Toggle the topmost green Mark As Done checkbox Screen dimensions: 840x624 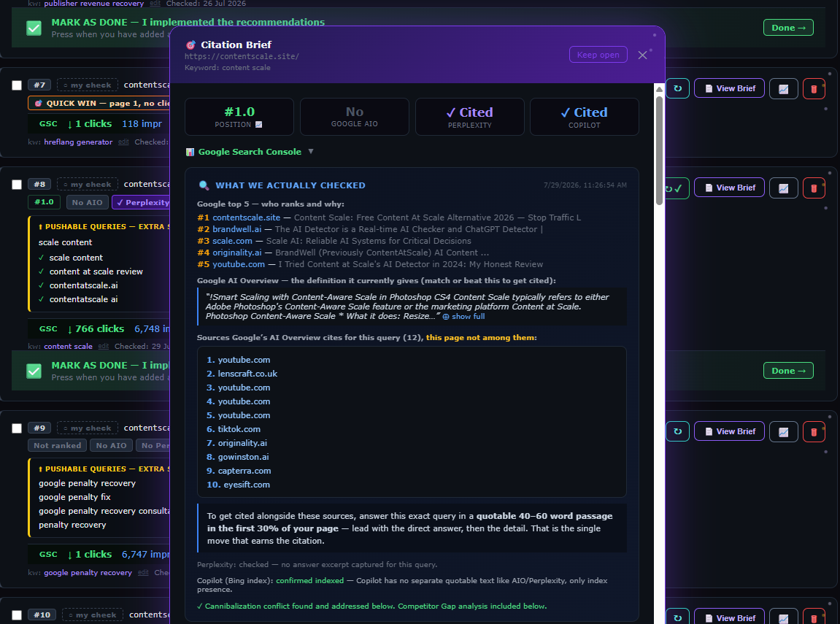pyautogui.click(x=34, y=28)
